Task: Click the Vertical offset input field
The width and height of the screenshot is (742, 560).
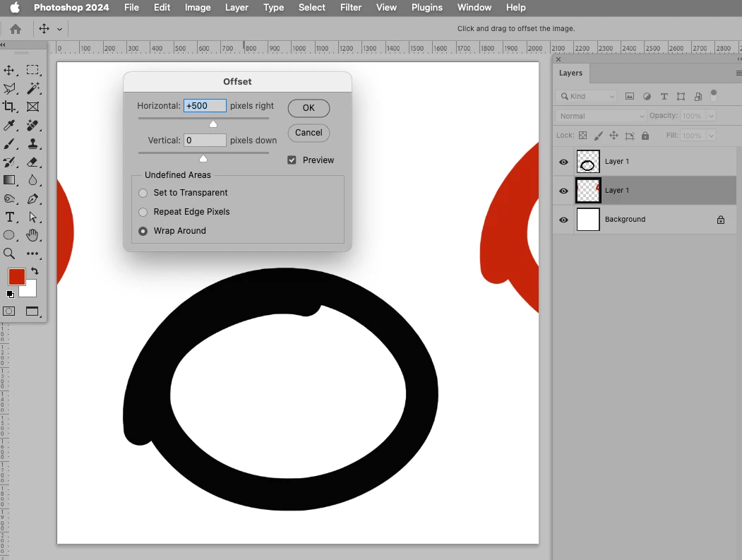Action: (205, 140)
